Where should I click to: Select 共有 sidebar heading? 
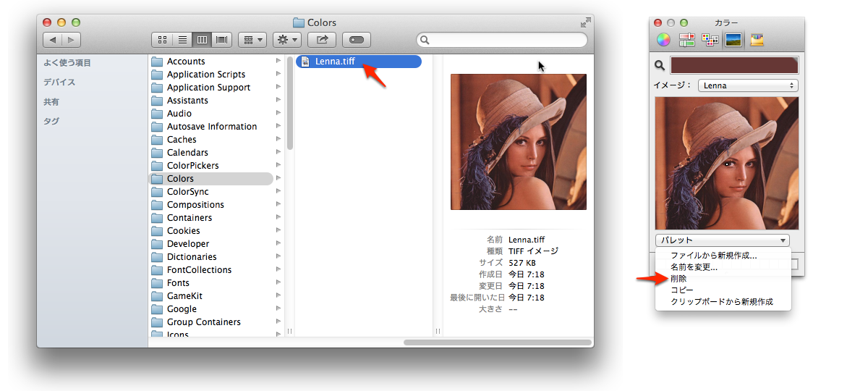(51, 102)
